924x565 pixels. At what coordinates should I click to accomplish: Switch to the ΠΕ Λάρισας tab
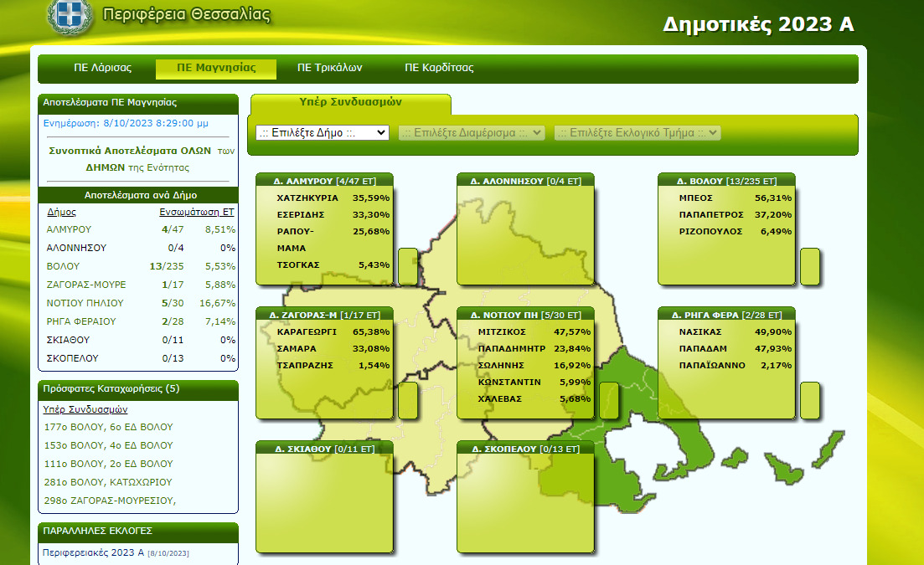[102, 68]
